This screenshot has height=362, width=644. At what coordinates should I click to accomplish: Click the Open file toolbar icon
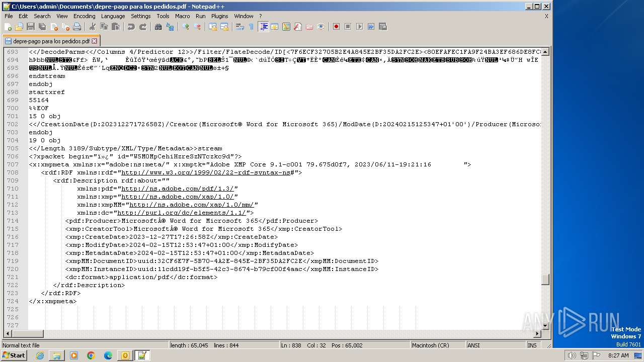point(19,27)
